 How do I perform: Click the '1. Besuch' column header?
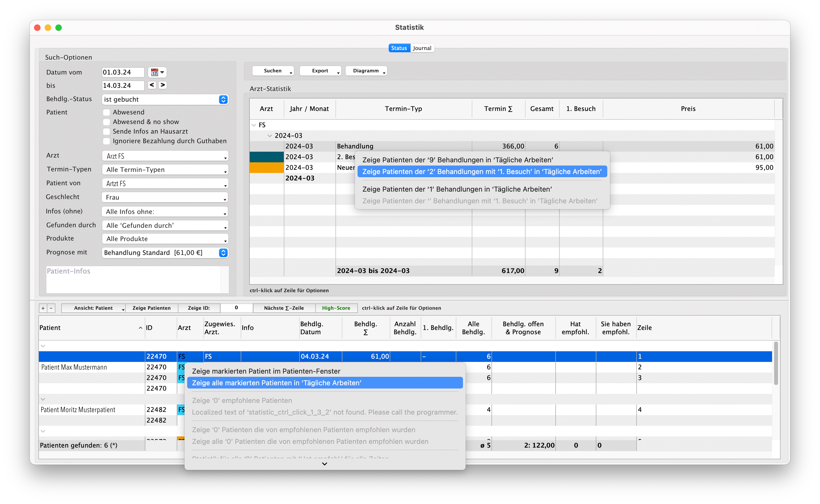581,109
